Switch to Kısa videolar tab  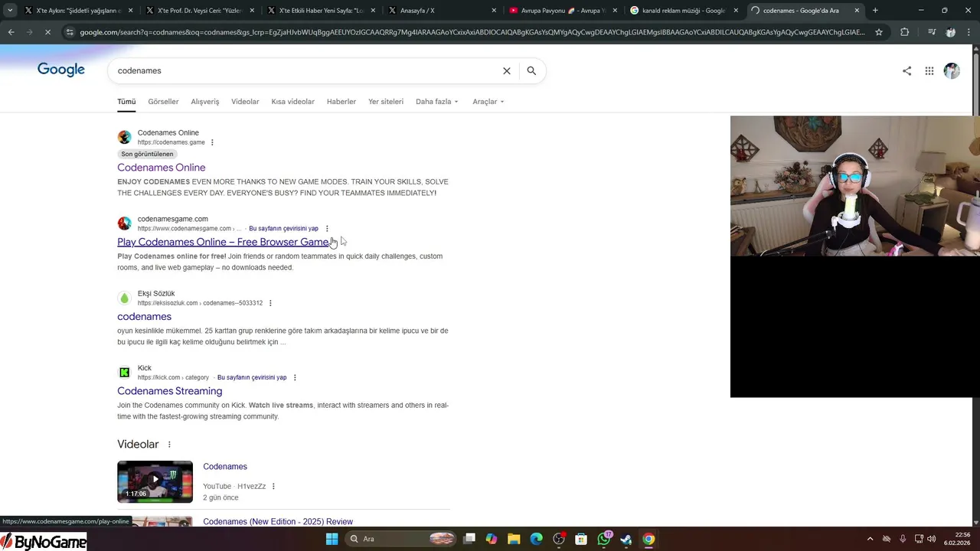click(x=293, y=102)
